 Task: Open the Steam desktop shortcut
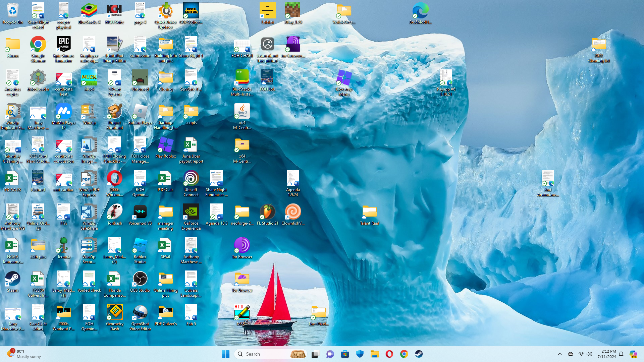12,279
